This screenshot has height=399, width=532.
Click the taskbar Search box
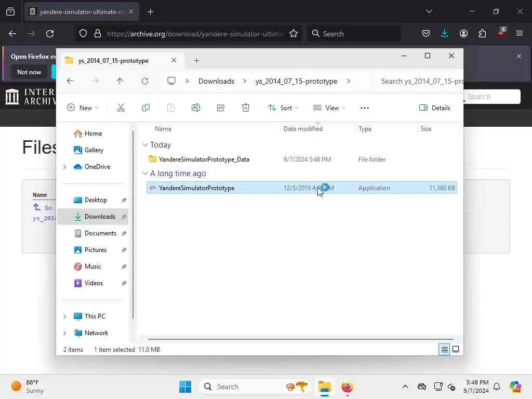pyautogui.click(x=255, y=387)
